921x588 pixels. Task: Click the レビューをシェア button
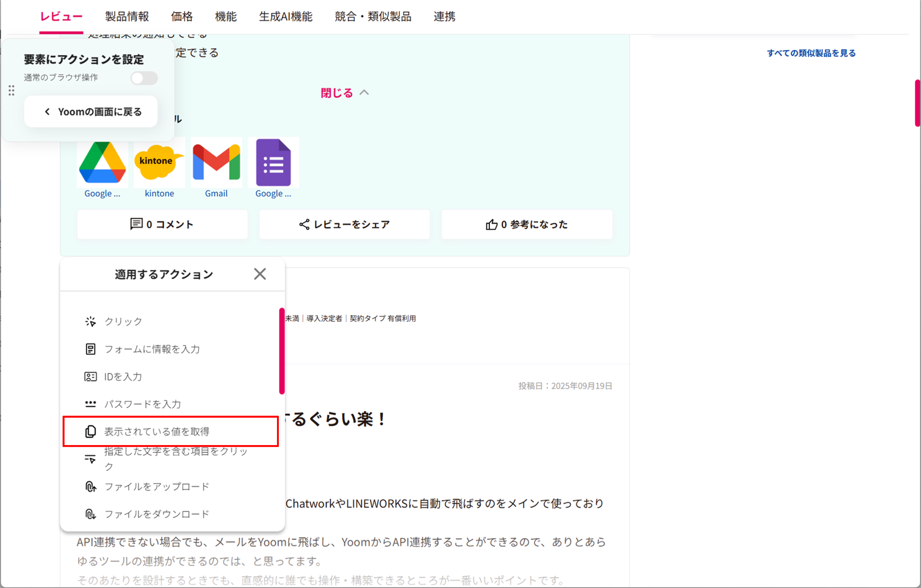(x=344, y=224)
